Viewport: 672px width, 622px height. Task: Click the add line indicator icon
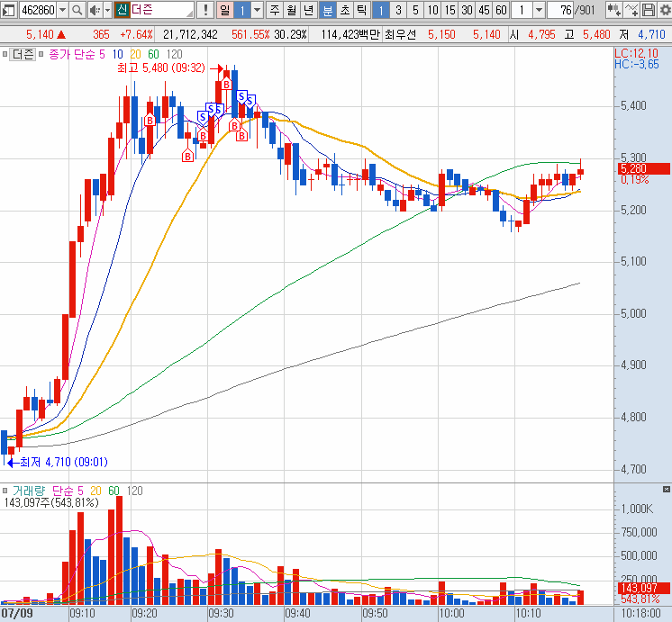631,11
